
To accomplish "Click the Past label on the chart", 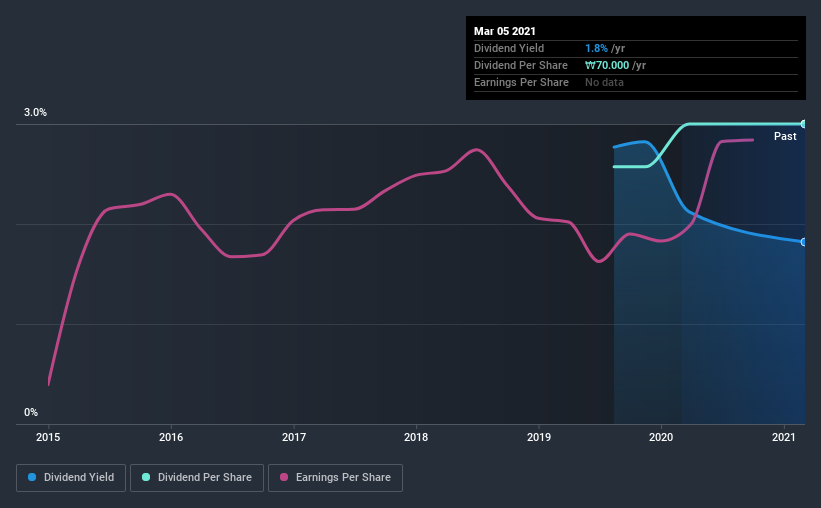I will click(x=785, y=136).
